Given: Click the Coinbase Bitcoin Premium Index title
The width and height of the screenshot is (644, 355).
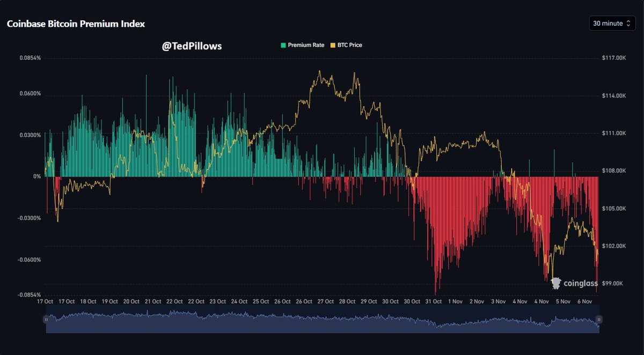Looking at the screenshot, I should coord(75,24).
